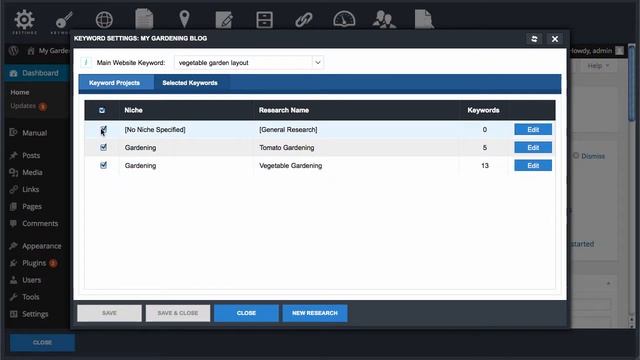Open Settings in WordPress sidebar

(35, 314)
